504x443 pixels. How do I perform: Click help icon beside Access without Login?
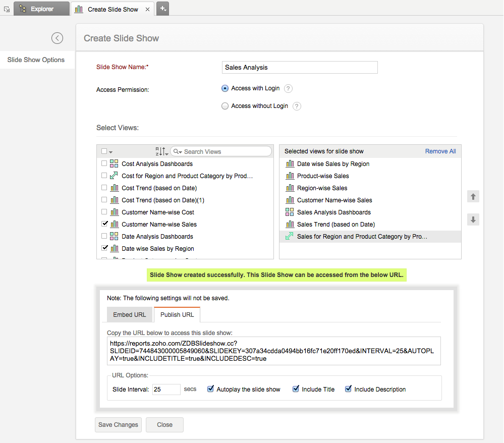pos(297,106)
